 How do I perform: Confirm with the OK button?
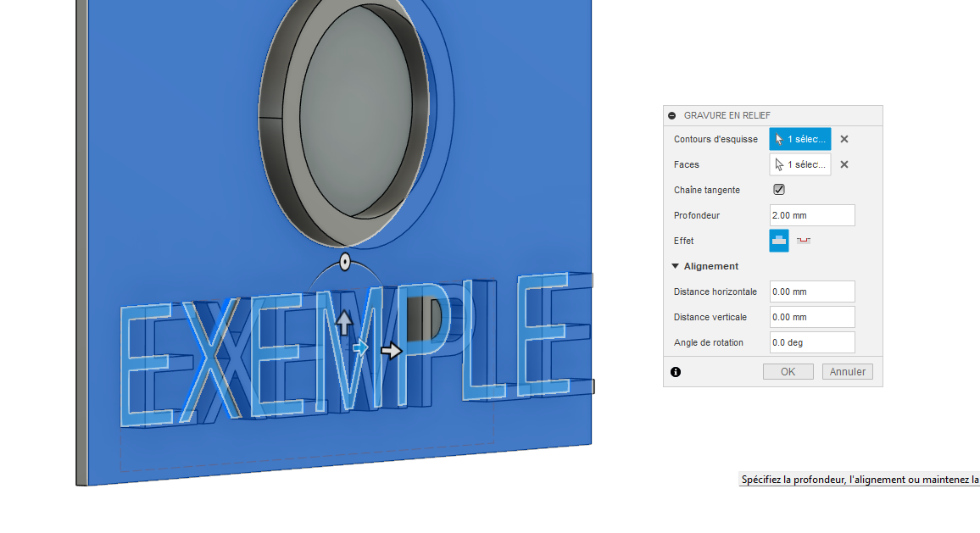(x=788, y=372)
